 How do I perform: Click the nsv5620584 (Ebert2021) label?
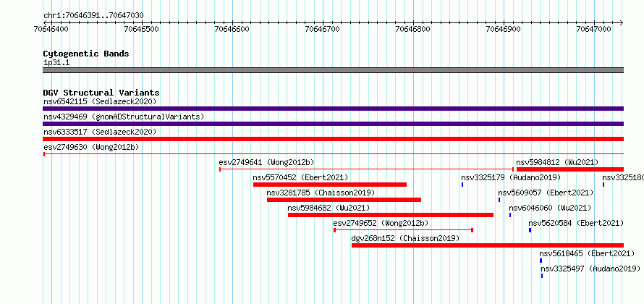click(576, 223)
